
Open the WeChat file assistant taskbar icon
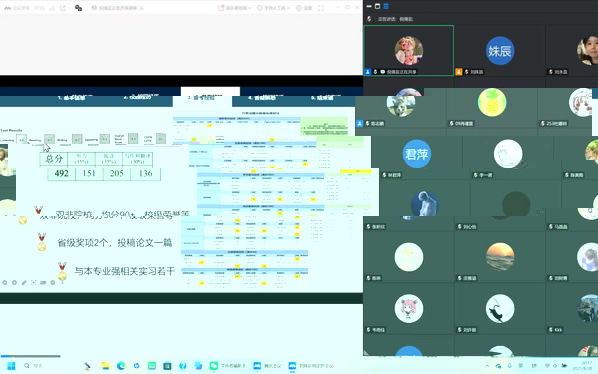(227, 366)
